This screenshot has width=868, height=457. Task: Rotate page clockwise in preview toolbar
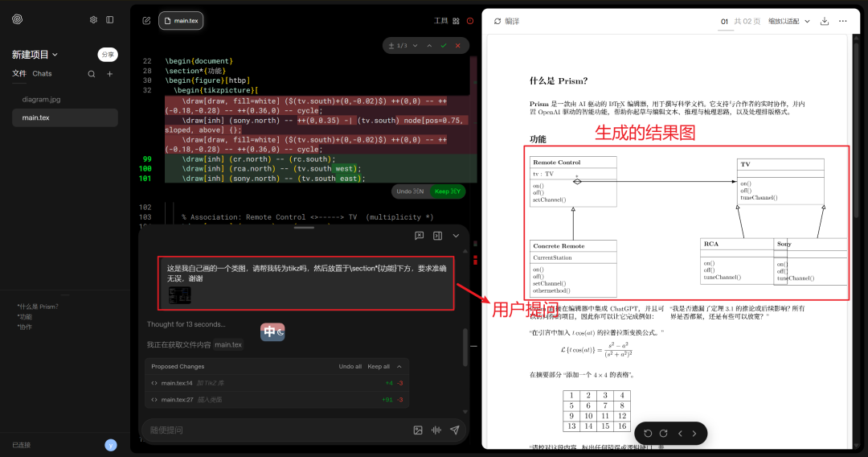663,434
